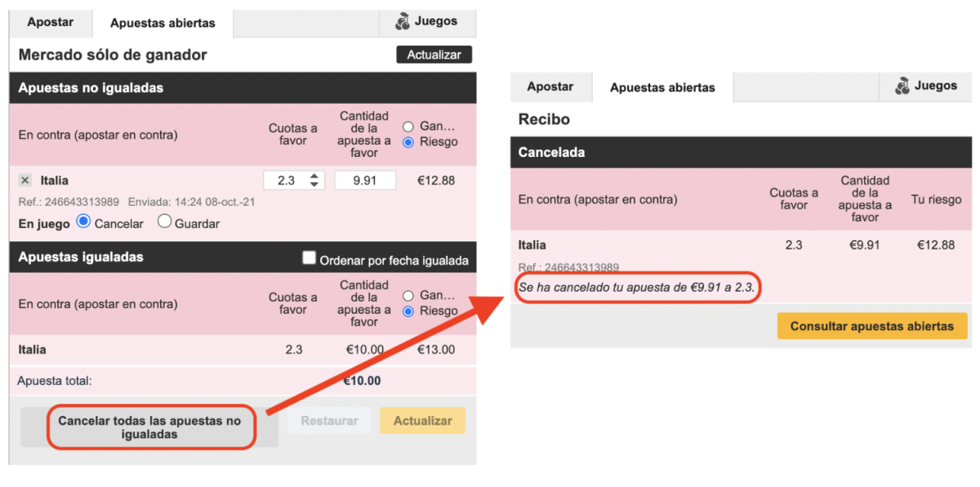Decrease odds with the 2.3 stepper down arrow

click(x=314, y=185)
